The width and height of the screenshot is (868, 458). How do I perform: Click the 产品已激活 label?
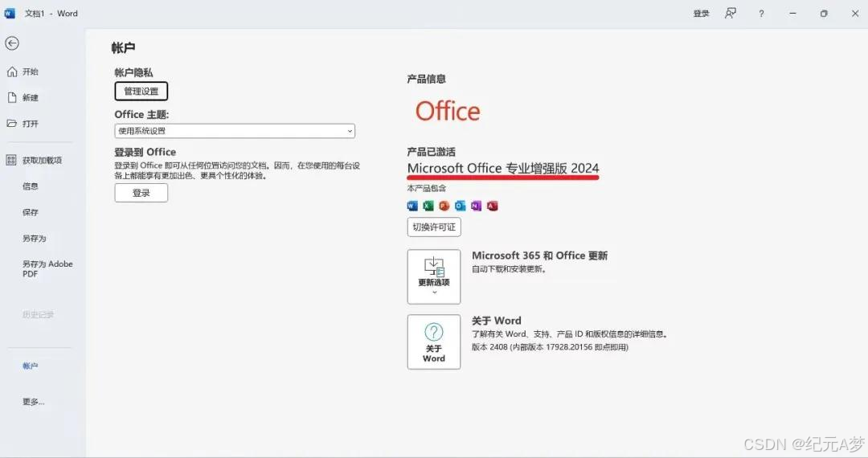pyautogui.click(x=432, y=152)
